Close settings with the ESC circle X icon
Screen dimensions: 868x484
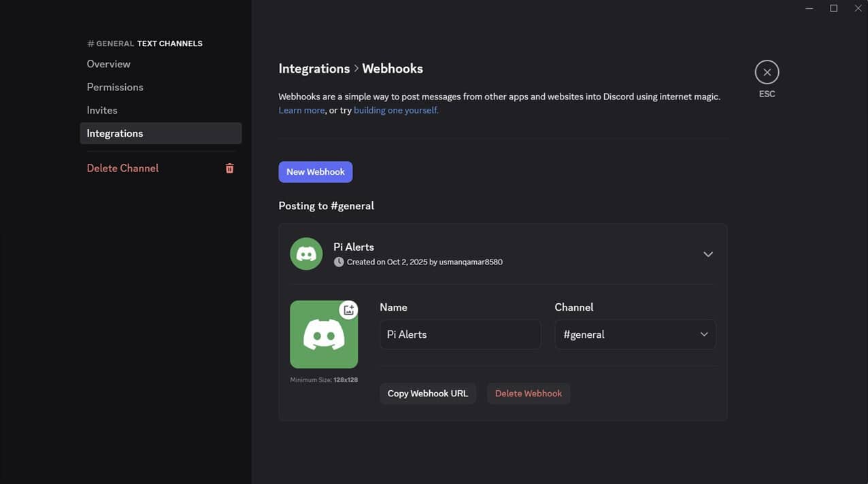pos(767,72)
